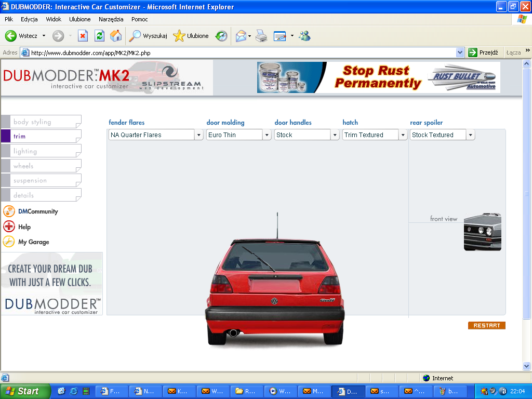Open the door molding dropdown

point(267,135)
